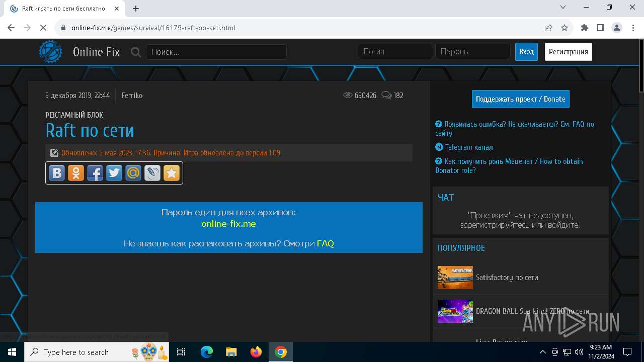This screenshot has height=362, width=644.
Task: Select the Raft играть по сети tab
Action: tap(63, 9)
